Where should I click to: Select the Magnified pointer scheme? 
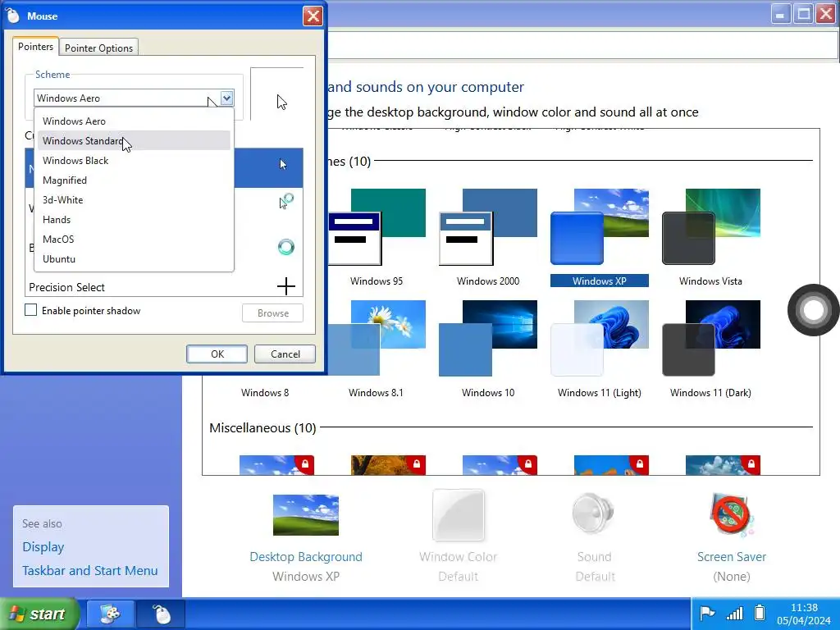click(134, 180)
